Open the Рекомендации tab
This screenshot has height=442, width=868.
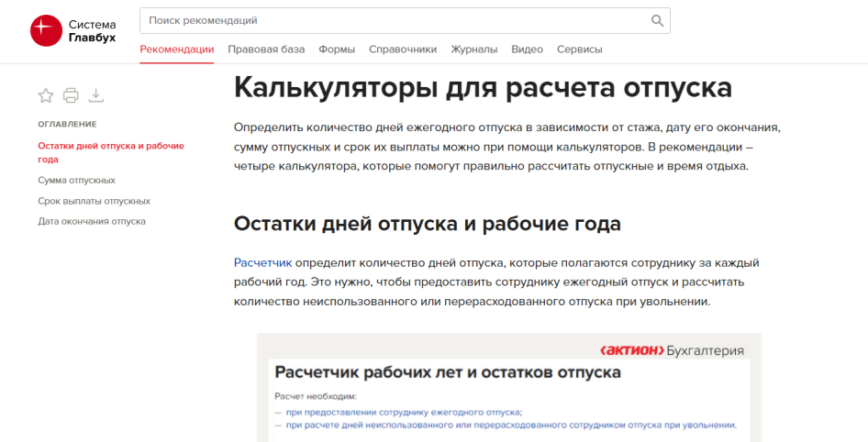pos(176,50)
